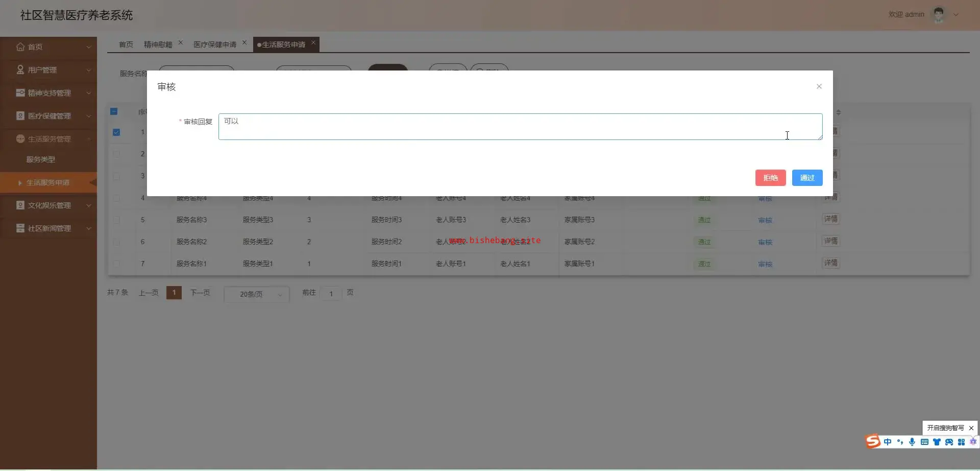Image resolution: width=980 pixels, height=471 pixels.
Task: Open 详情 for row 7
Action: click(831, 263)
